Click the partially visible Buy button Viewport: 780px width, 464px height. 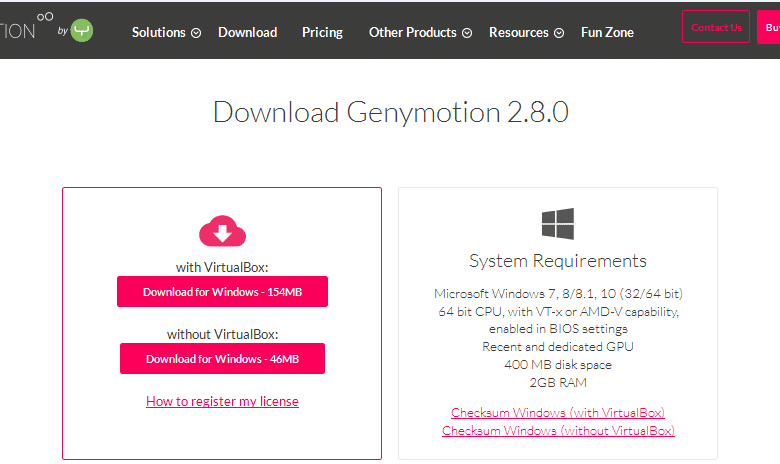pyautogui.click(x=769, y=27)
